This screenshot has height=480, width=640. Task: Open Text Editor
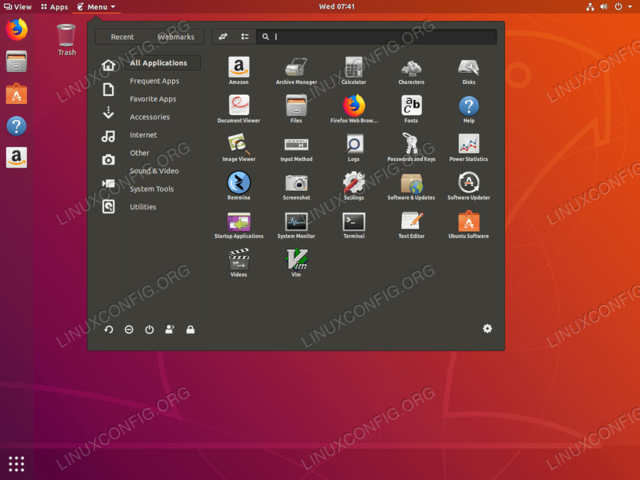click(x=411, y=224)
